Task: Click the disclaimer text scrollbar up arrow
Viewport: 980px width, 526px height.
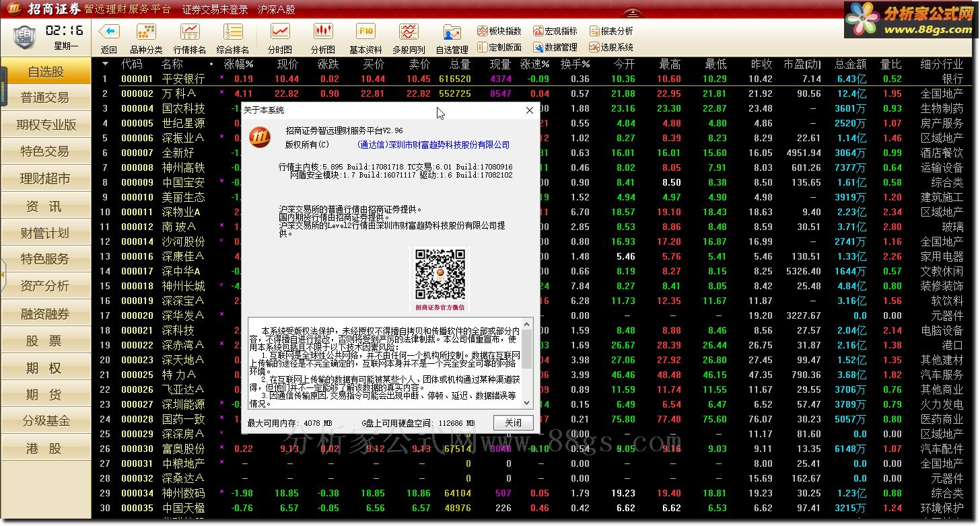Action: tap(526, 324)
